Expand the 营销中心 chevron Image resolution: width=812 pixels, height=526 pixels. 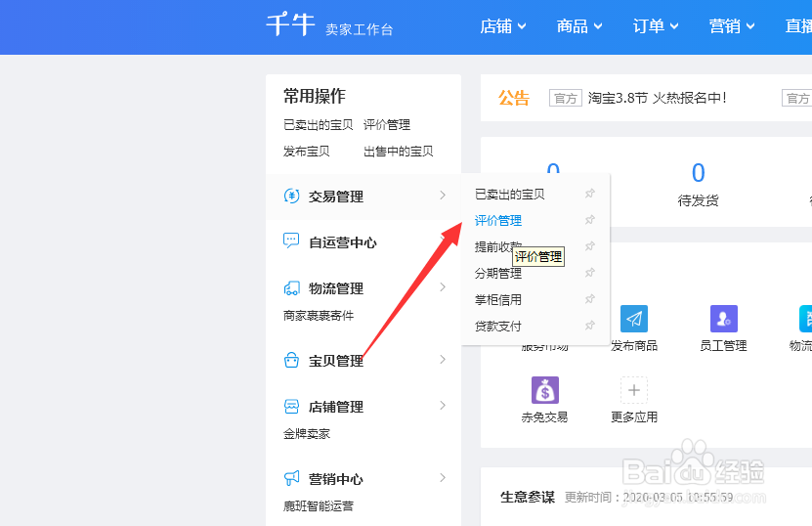click(443, 477)
